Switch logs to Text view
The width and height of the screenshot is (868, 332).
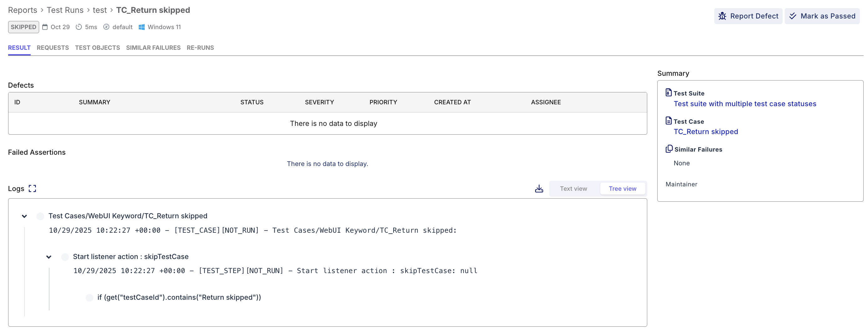[574, 189]
